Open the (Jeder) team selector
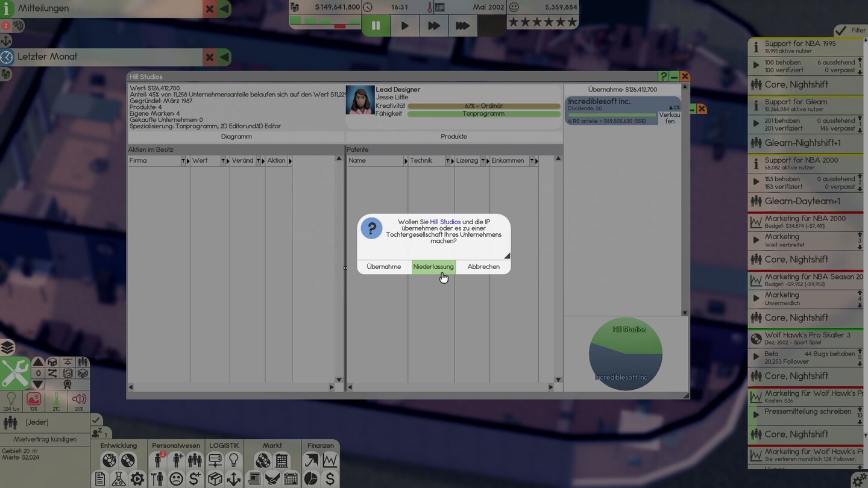 click(x=45, y=422)
